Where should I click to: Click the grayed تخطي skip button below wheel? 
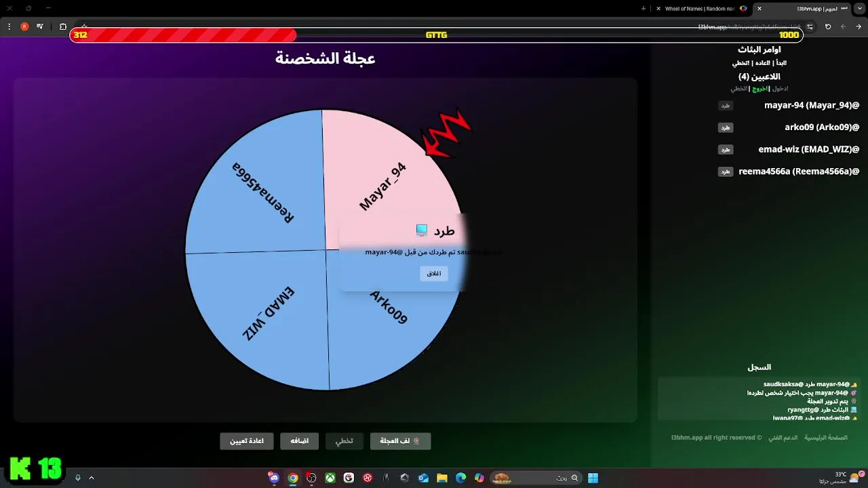pyautogui.click(x=344, y=441)
